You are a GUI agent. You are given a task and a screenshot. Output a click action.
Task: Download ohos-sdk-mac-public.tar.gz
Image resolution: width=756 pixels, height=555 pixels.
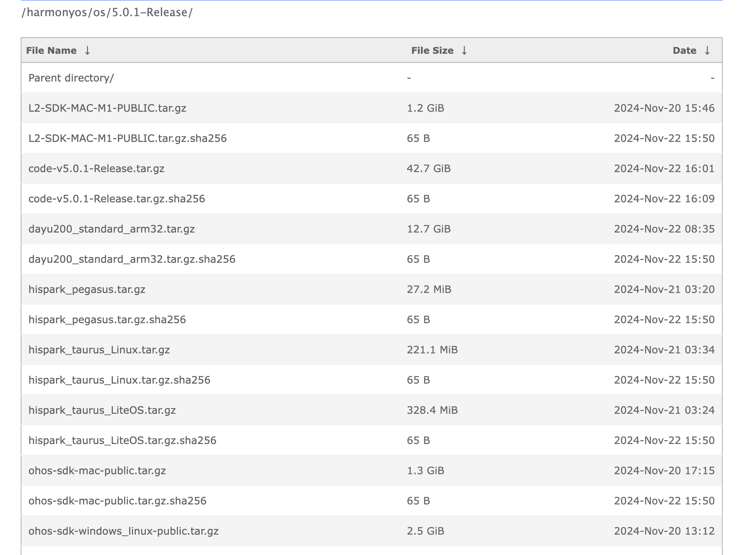(97, 471)
